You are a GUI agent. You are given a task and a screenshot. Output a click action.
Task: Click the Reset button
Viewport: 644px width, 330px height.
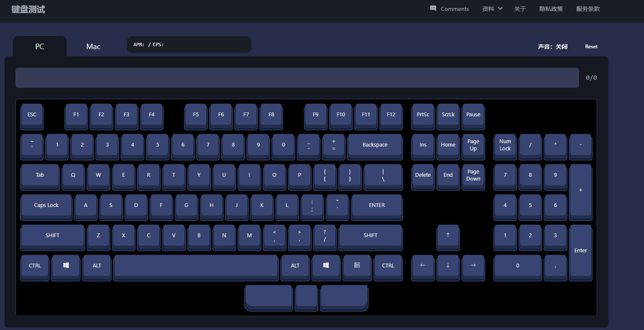click(x=591, y=47)
